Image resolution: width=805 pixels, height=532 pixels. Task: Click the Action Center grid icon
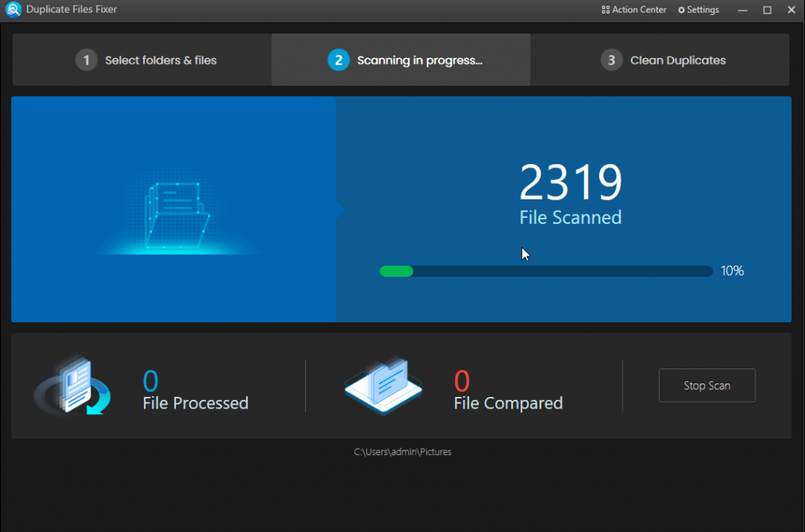pos(605,9)
